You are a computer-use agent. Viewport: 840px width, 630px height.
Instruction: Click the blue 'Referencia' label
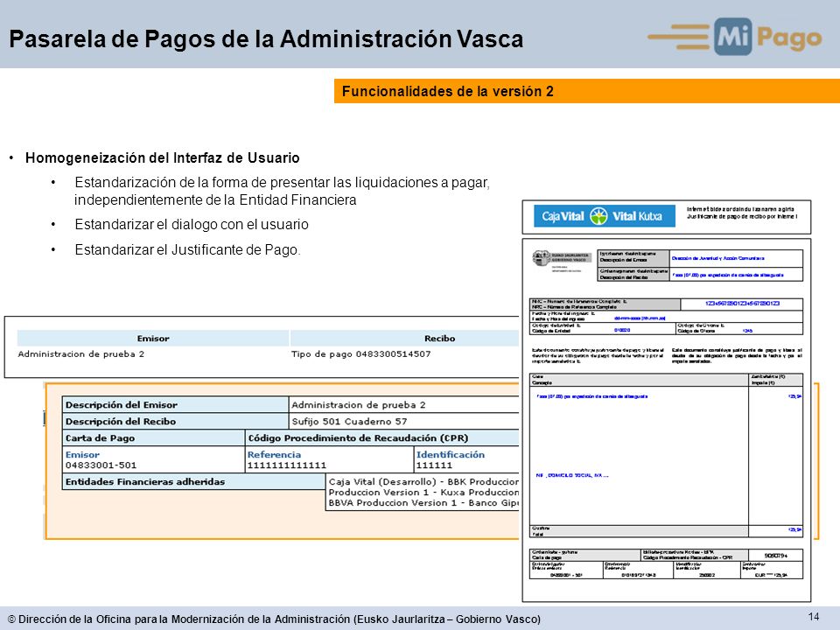click(x=274, y=455)
